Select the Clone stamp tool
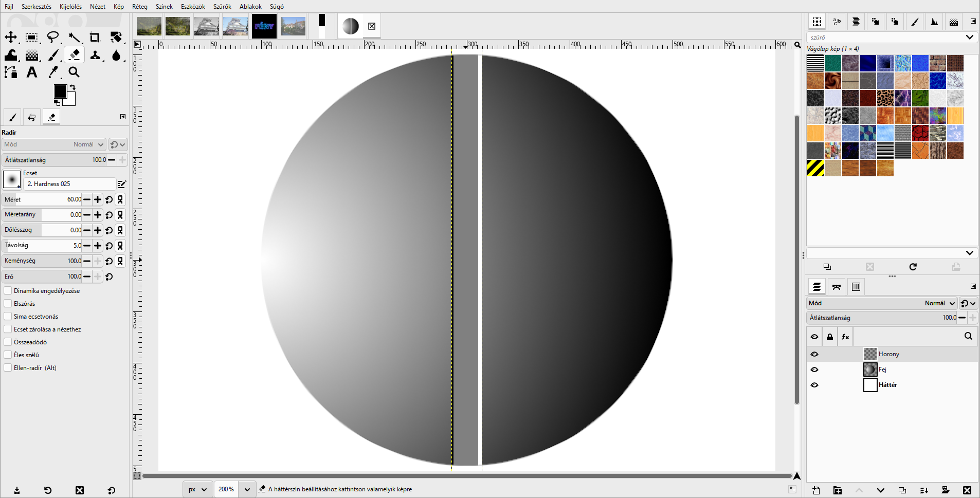 tap(95, 55)
